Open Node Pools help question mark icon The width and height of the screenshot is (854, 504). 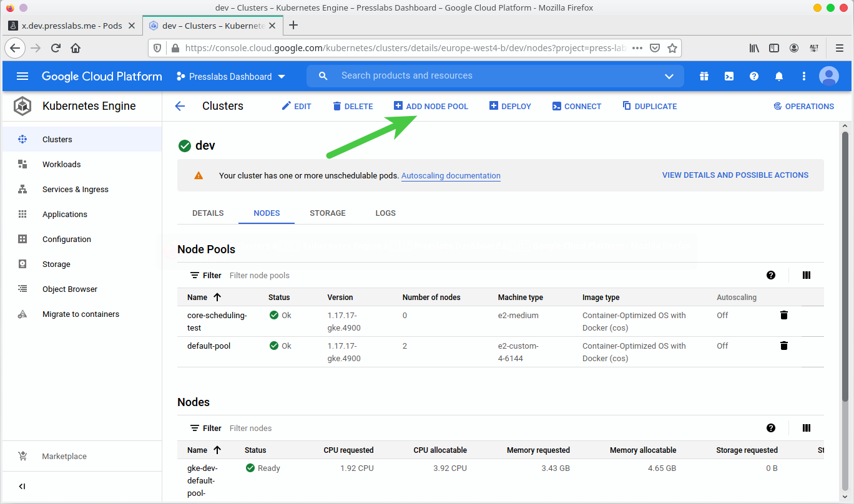coord(771,275)
